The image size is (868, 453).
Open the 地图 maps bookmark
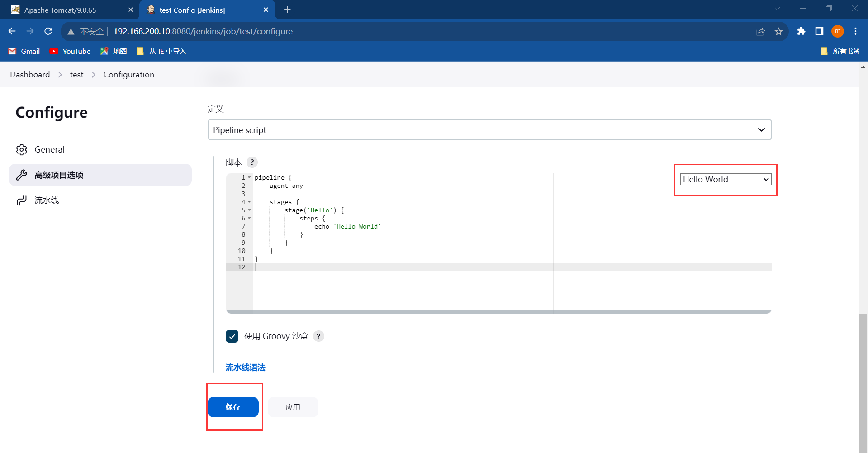[114, 51]
